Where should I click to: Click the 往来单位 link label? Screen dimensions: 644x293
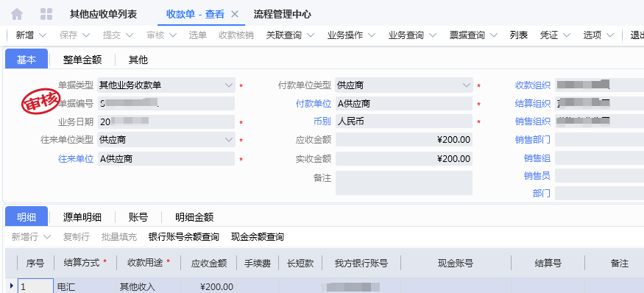[x=76, y=158]
